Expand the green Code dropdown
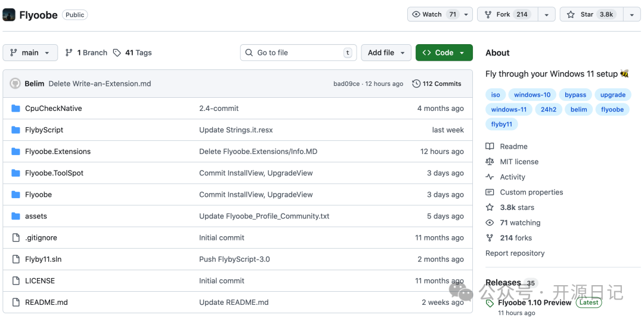 [444, 53]
